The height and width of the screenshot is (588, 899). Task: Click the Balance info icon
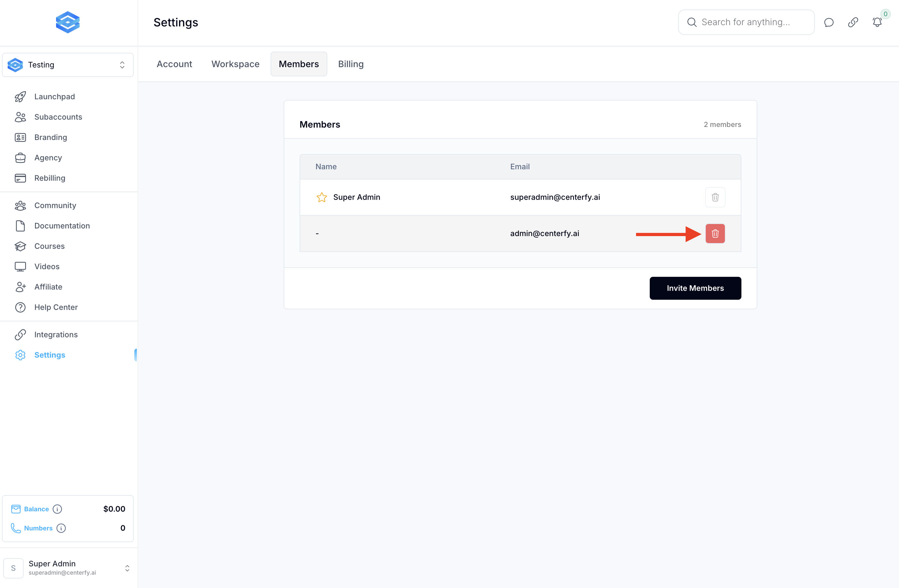point(57,509)
